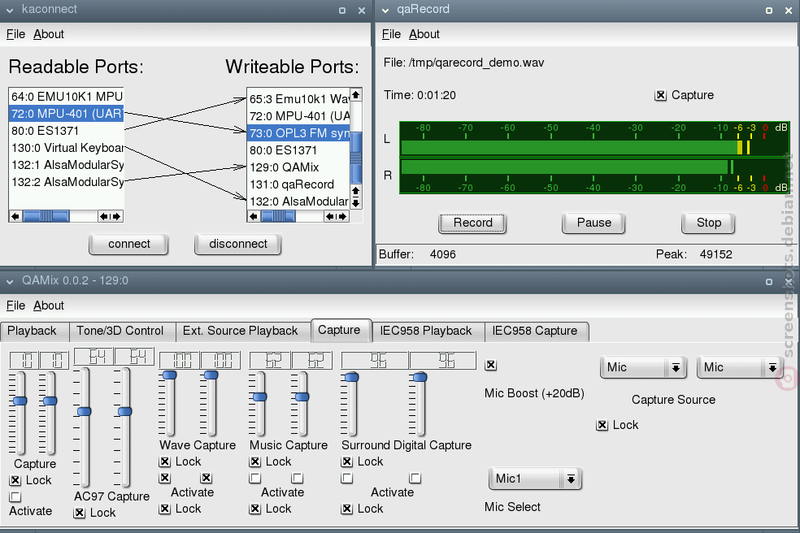Click the disconnect button in kaconnect
The image size is (800, 533).
238,244
